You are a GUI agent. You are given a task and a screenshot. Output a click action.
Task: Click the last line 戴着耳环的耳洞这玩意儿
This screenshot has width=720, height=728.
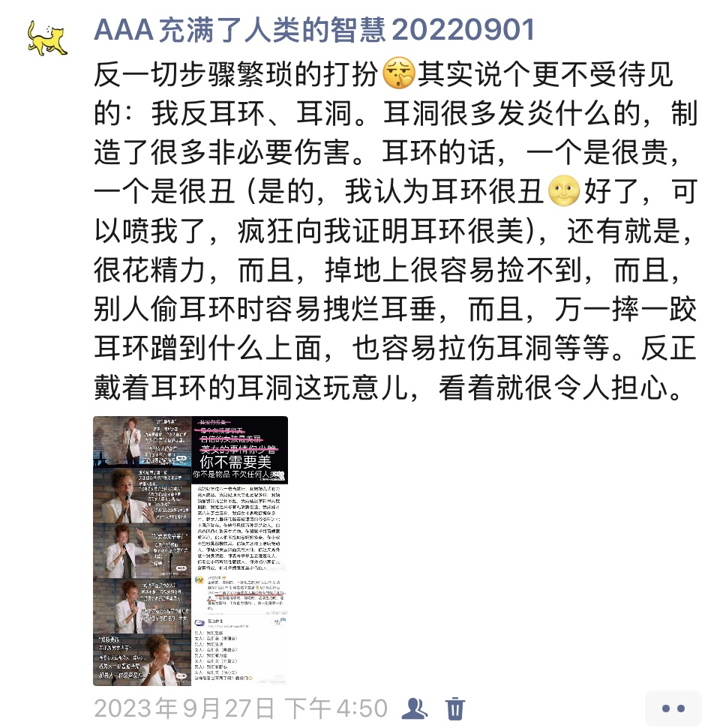[x=250, y=387]
